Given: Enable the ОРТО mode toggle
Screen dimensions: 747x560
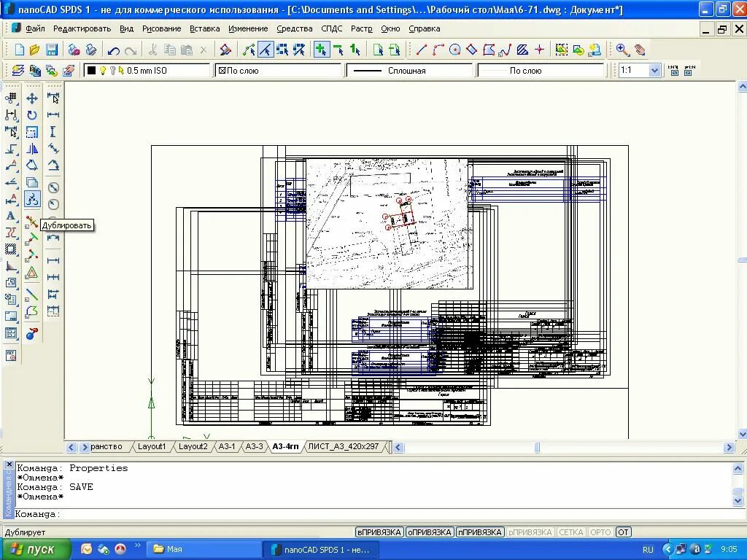Looking at the screenshot, I should tap(600, 532).
